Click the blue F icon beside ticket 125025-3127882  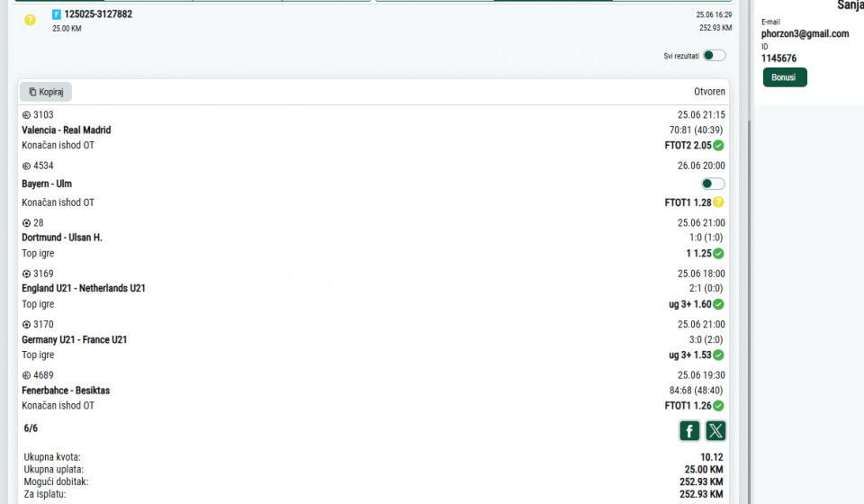[57, 14]
